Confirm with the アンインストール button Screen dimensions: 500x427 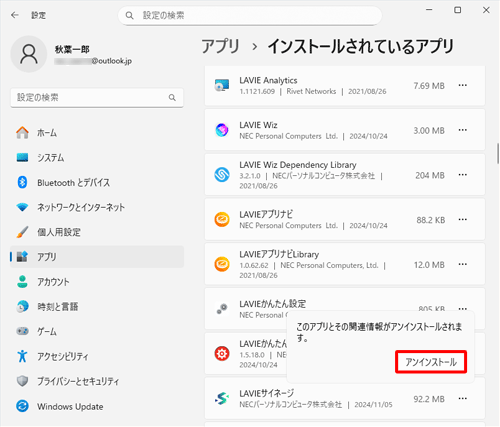point(431,362)
